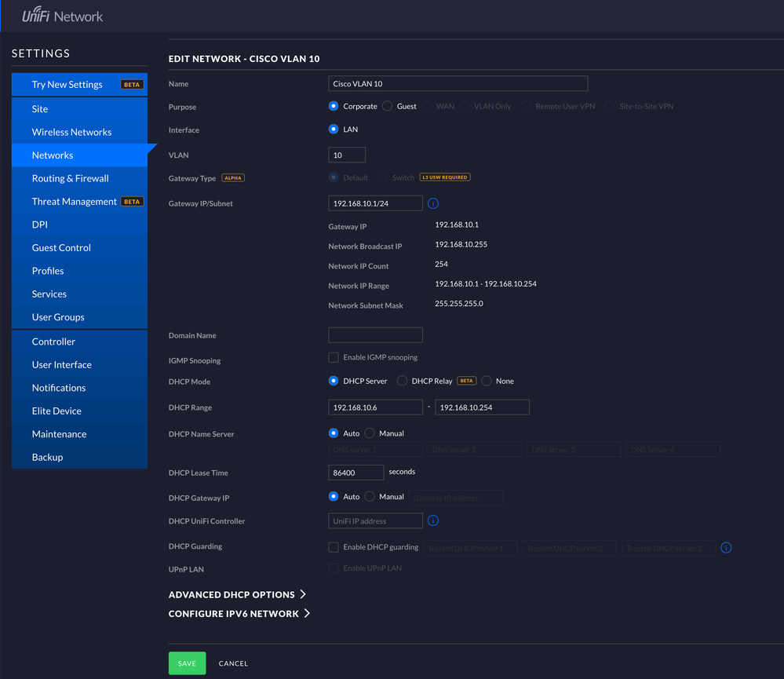Click subnet mask value 255.255.255.0
This screenshot has width=784, height=679.
point(459,304)
